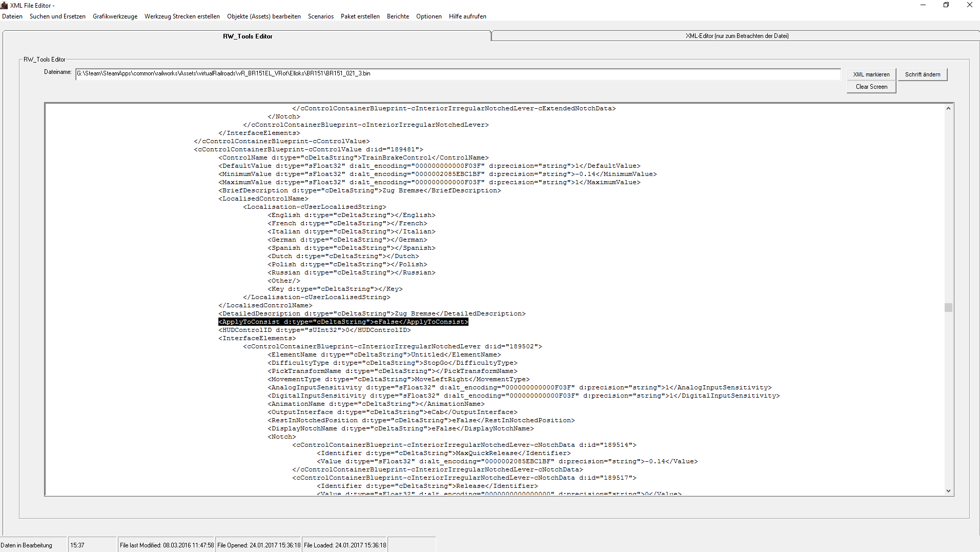
Task: Click the OutputInterface eCab line
Action: click(x=393, y=412)
